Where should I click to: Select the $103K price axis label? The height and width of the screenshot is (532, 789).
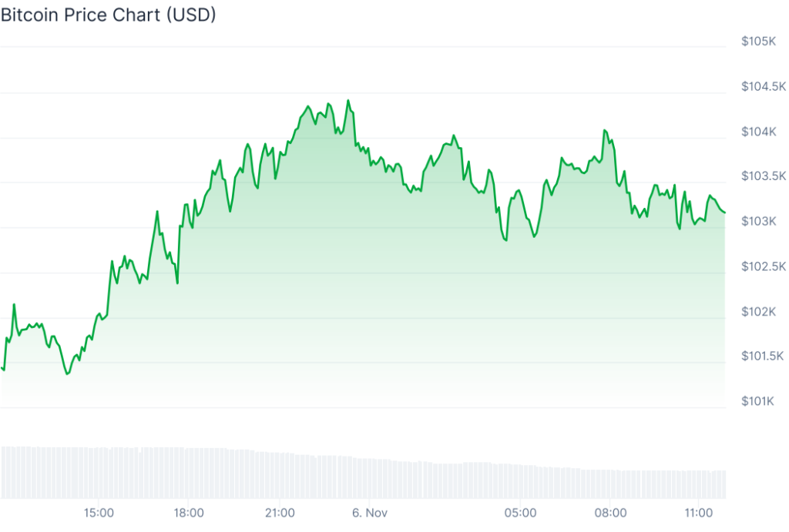[x=757, y=222]
